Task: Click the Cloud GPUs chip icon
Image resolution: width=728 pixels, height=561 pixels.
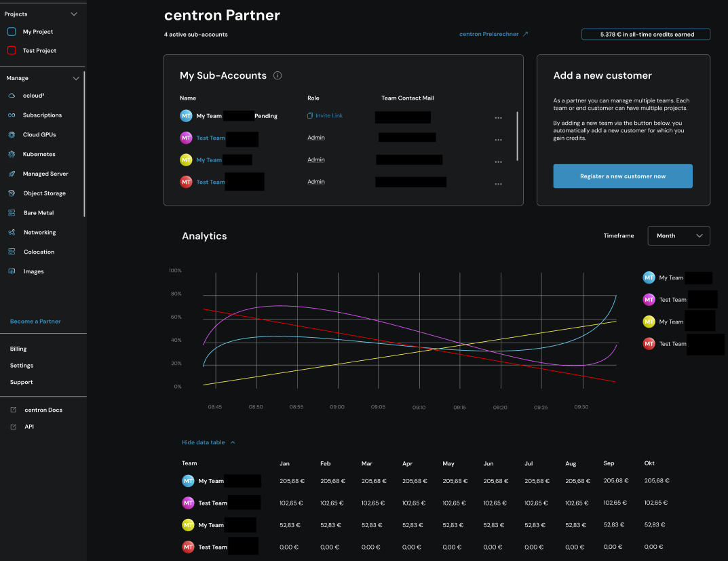Action: click(x=12, y=134)
